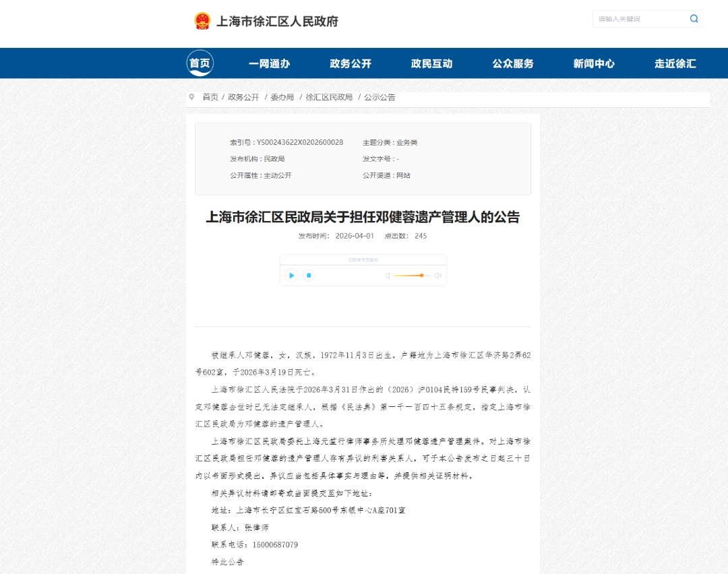
Task: Play the accessibility audio announcement
Action: tap(291, 276)
